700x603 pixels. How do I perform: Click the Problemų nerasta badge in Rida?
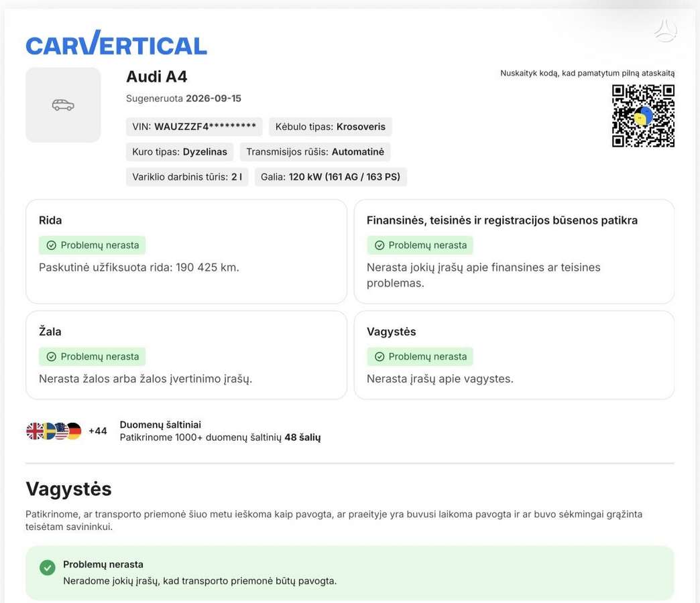point(92,245)
